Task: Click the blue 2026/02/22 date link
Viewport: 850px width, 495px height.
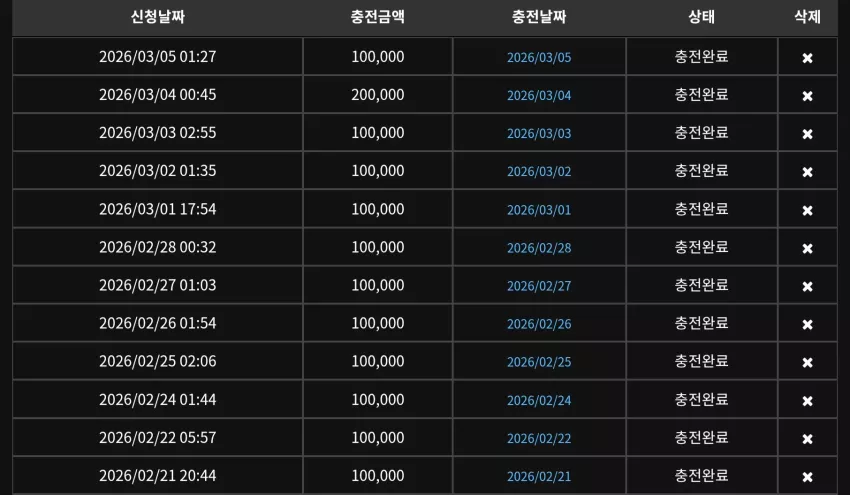Action: 539,438
